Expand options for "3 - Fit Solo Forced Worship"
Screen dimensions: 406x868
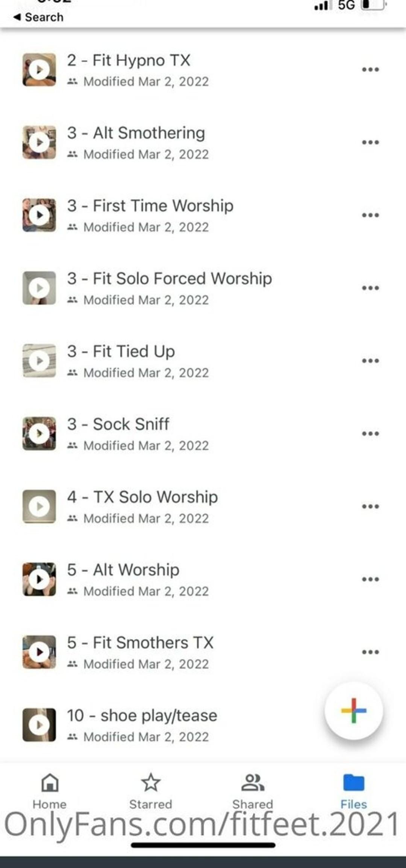[x=370, y=288]
